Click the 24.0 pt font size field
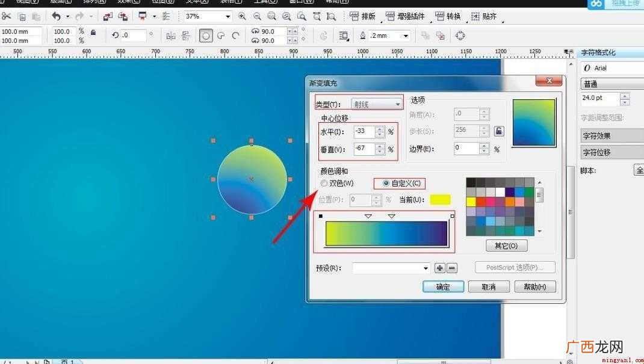This screenshot has width=644, height=364. pos(600,98)
